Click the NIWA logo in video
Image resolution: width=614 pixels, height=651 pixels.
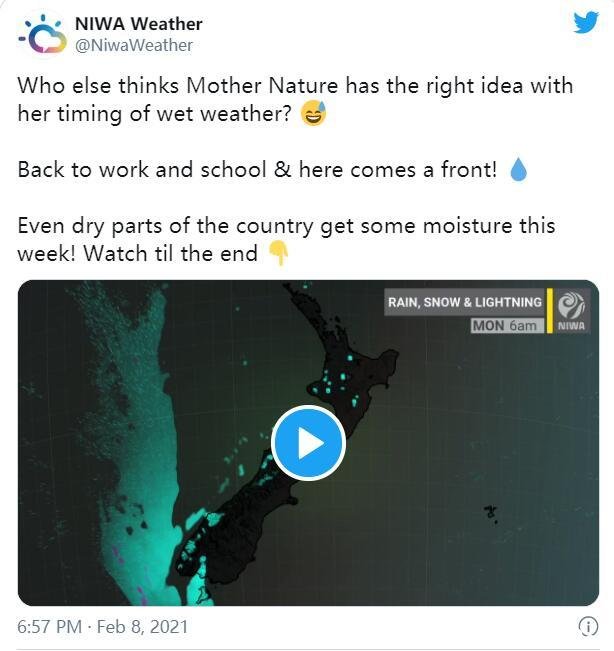point(571,311)
